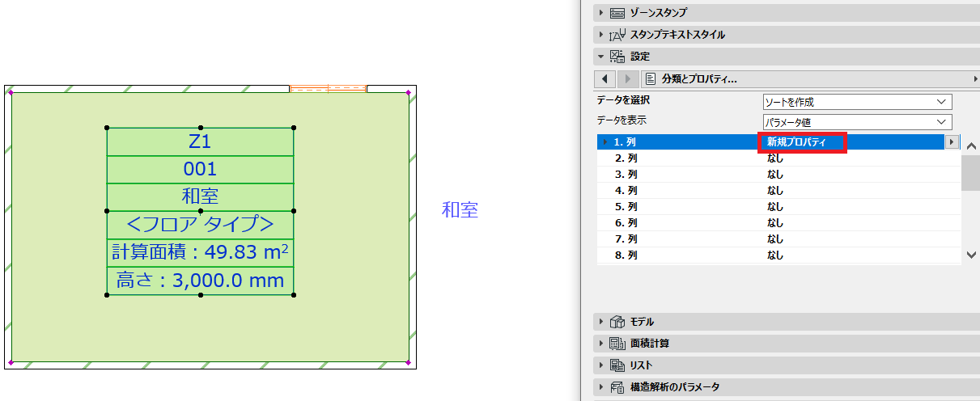The height and width of the screenshot is (401, 980).
Task: Select the 8. 列 row
Action: (x=778, y=255)
